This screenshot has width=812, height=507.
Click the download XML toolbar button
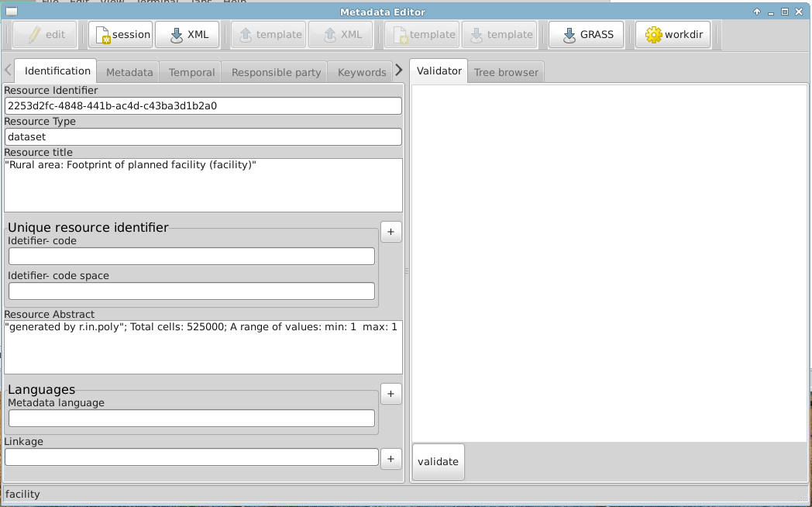point(187,35)
